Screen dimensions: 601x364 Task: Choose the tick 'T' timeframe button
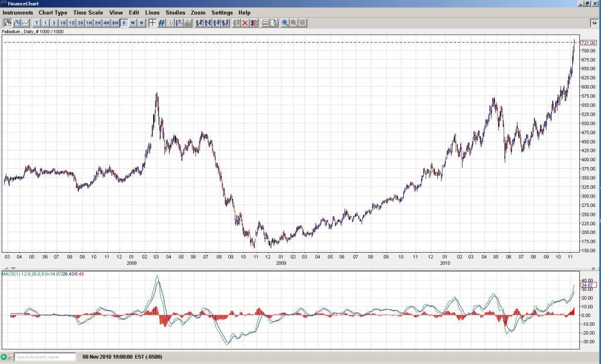(36, 23)
